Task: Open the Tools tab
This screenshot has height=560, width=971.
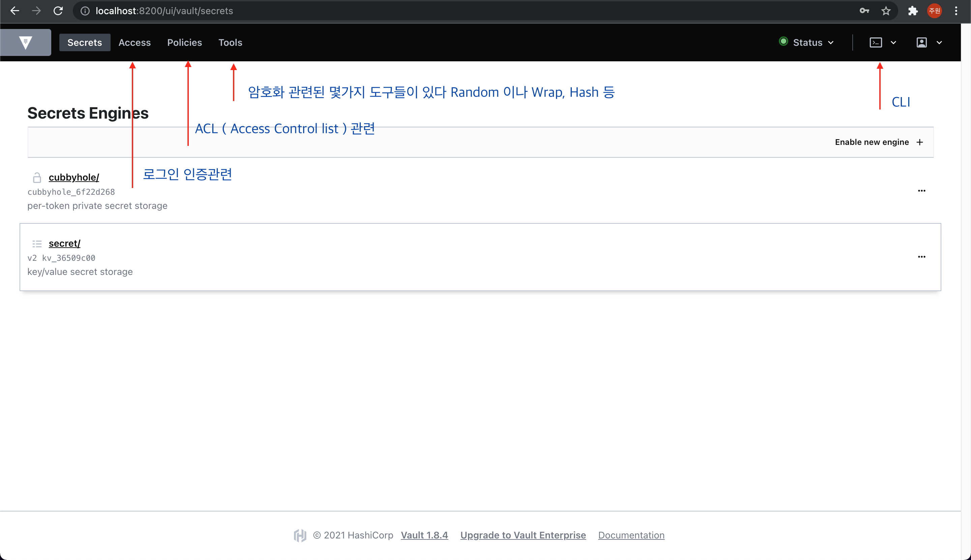Action: coord(230,42)
